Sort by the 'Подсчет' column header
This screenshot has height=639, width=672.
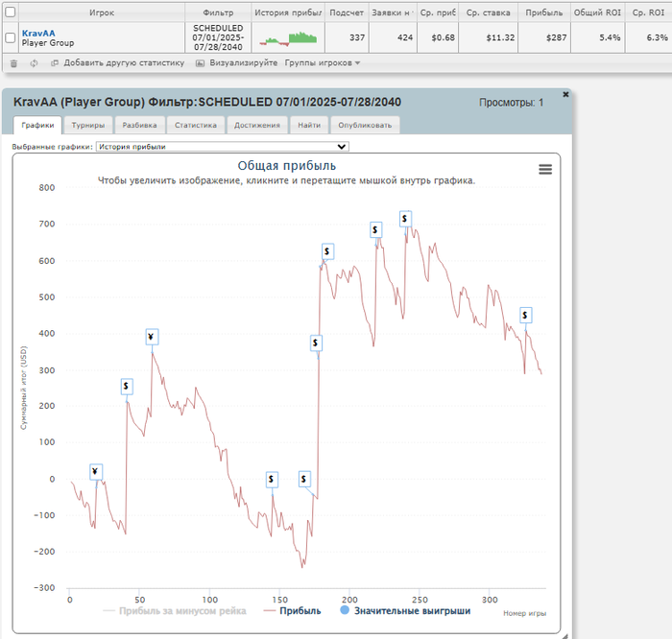347,12
